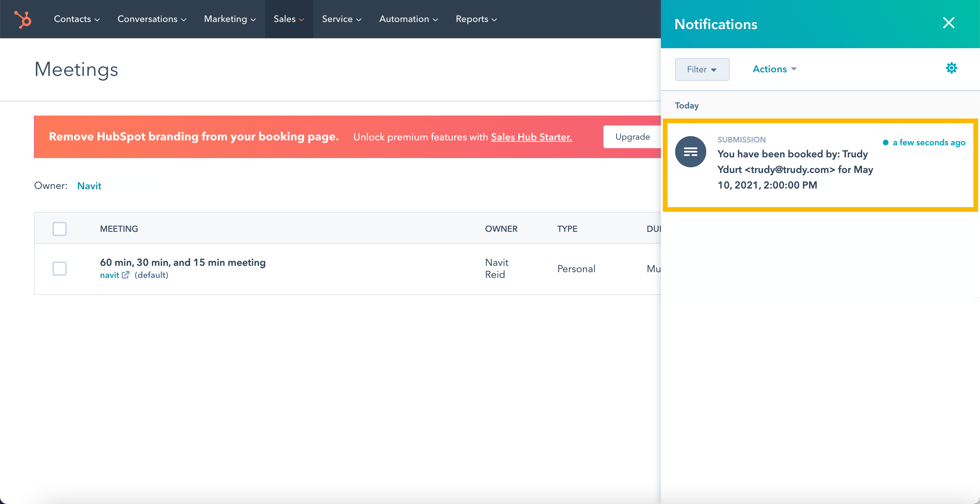Sort by the TYPE column header
Viewport: 980px width, 504px height.
[567, 229]
